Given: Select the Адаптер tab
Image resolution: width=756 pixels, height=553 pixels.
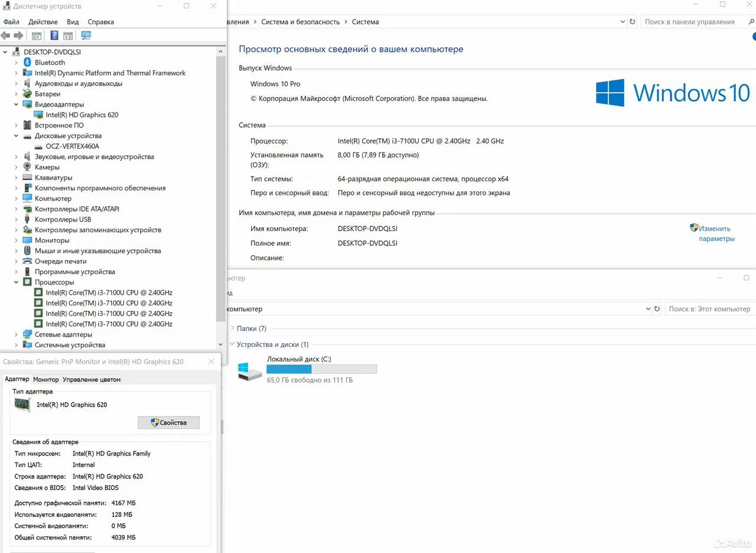Looking at the screenshot, I should [17, 379].
